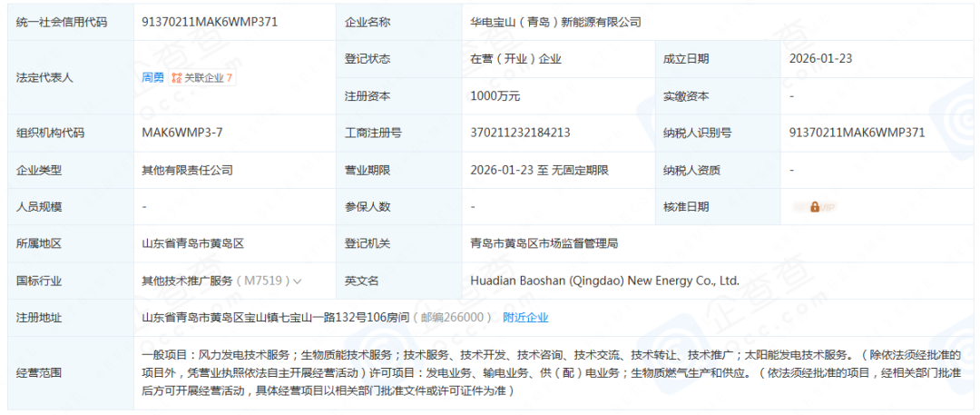The image size is (980, 415).
Task: Click registration authority 青岛市黄岛区市场监督管理局
Action: coord(544,243)
